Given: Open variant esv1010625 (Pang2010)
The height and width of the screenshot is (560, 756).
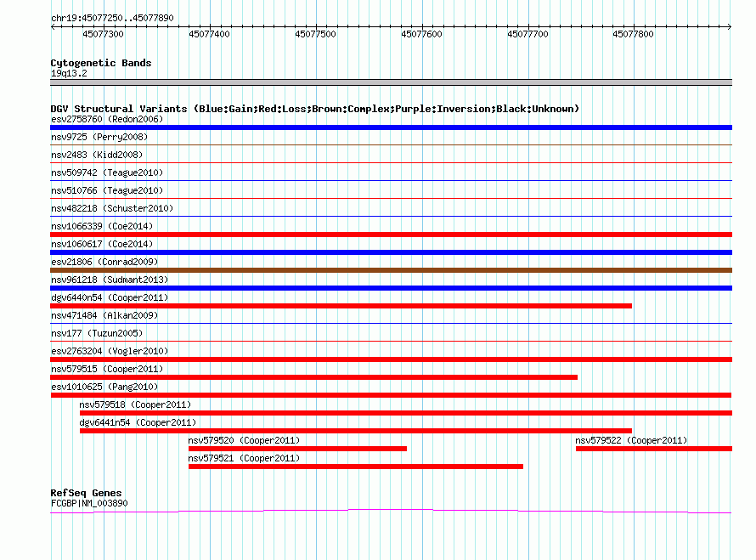Looking at the screenshot, I should point(104,387).
